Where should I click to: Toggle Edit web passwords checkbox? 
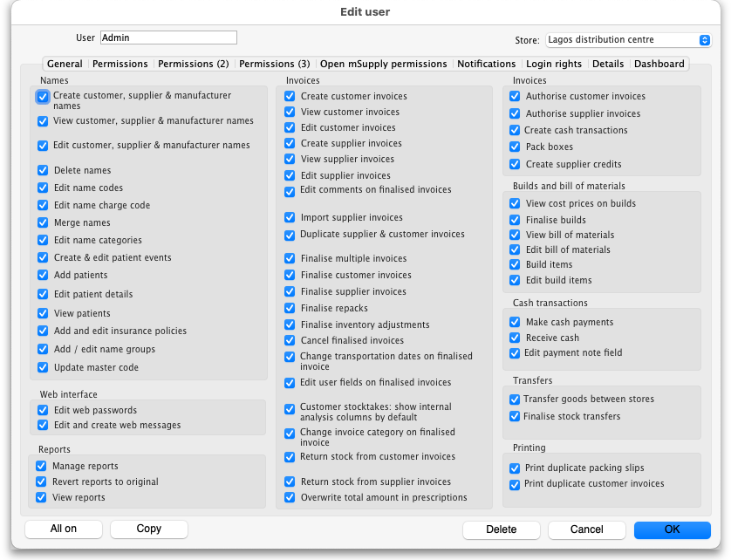pos(43,410)
